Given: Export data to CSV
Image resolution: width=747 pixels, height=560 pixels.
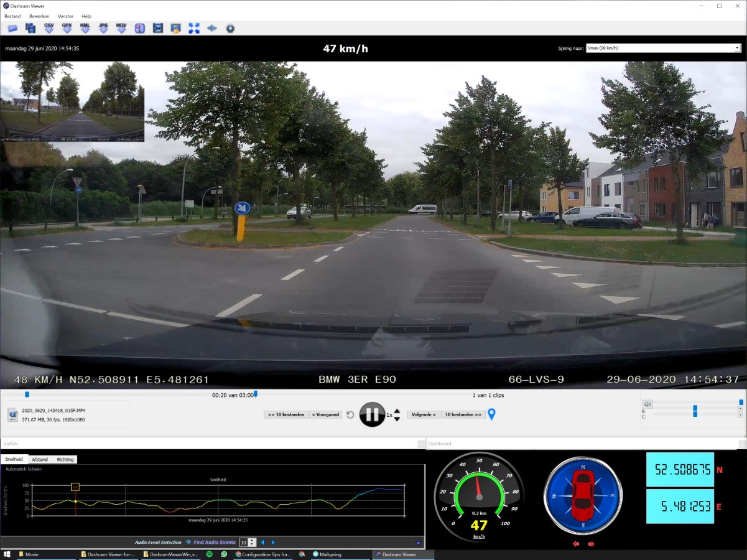Looking at the screenshot, I should pyautogui.click(x=49, y=28).
